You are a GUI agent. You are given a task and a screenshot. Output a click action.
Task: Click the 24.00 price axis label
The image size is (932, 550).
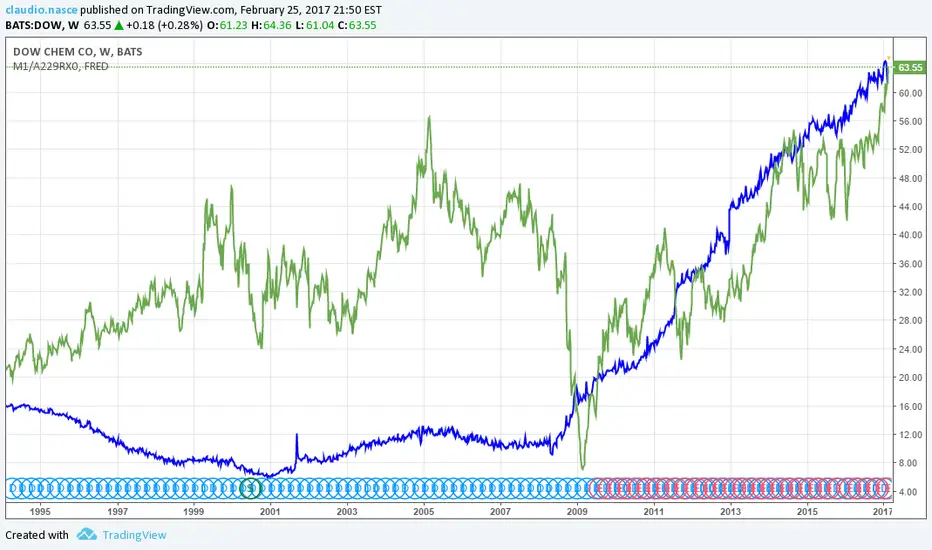[911, 349]
